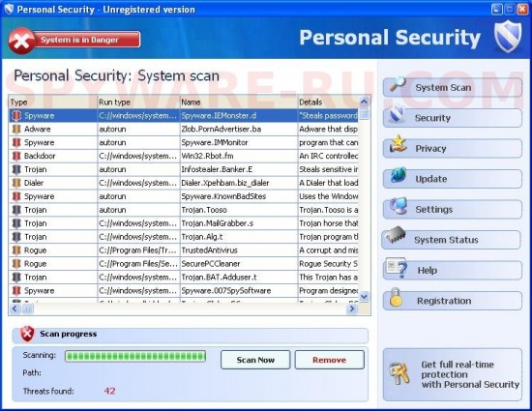Click threat icon of Trojan.BAT.Adduser.t row
Image resolution: width=532 pixels, height=411 pixels.
(15, 278)
